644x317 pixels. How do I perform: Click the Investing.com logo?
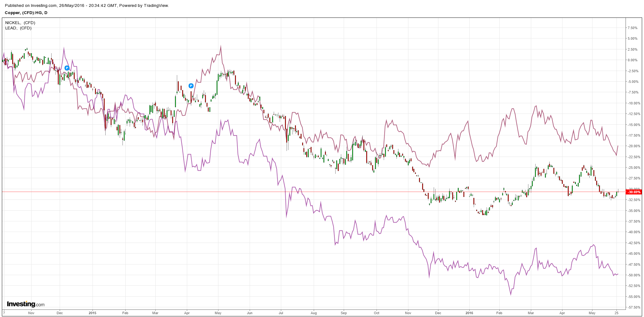[26, 304]
